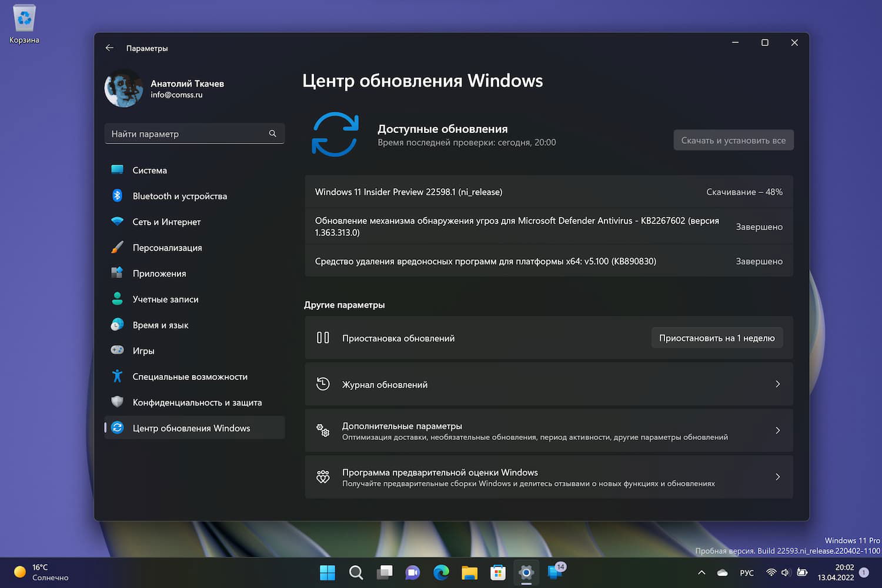The width and height of the screenshot is (882, 588).
Task: Click the clock icon of Журнал обновлений
Action: 323,383
